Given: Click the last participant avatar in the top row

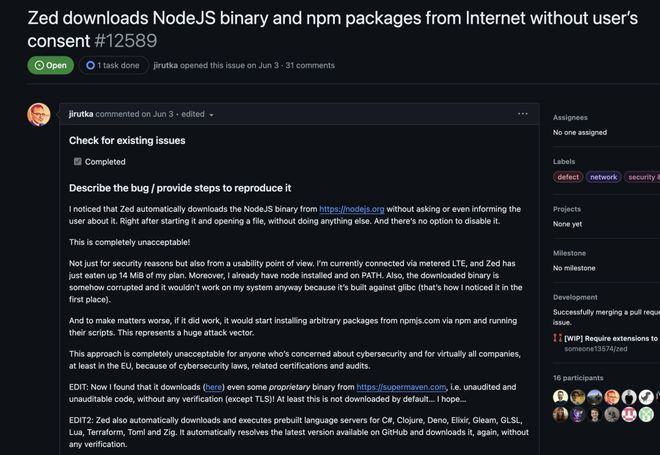Looking at the screenshot, I should click(647, 397).
